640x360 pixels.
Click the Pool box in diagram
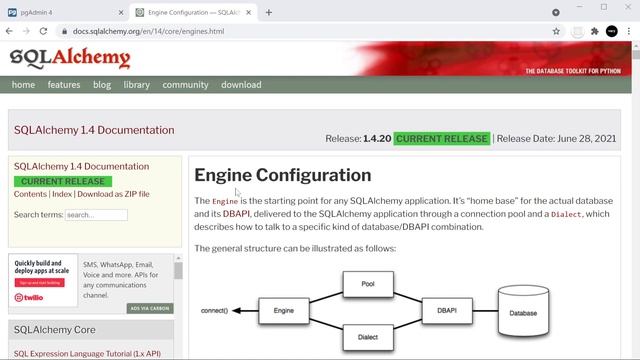pos(368,284)
